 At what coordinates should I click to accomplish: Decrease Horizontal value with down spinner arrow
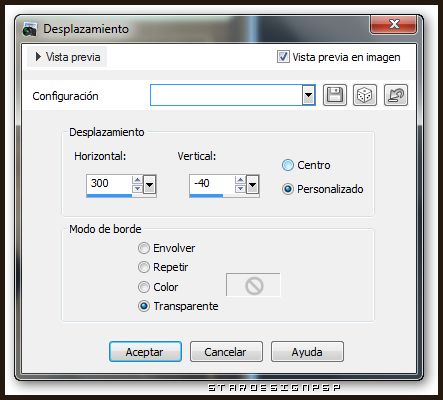[x=137, y=189]
